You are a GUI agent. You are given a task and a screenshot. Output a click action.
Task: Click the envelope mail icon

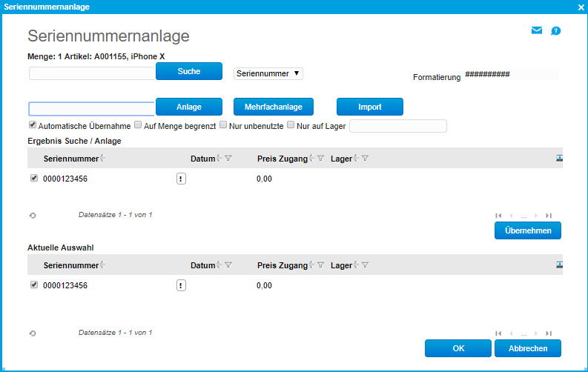point(537,30)
